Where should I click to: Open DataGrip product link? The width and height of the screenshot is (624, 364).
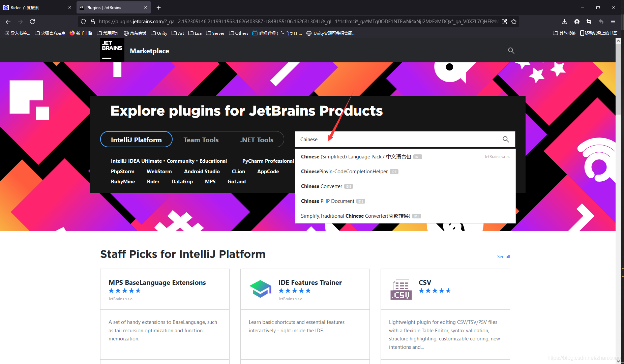tap(182, 182)
